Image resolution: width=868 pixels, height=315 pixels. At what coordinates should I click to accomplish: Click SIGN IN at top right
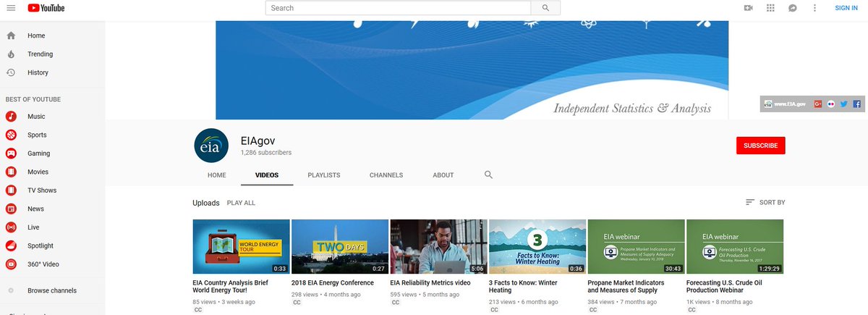pos(846,8)
